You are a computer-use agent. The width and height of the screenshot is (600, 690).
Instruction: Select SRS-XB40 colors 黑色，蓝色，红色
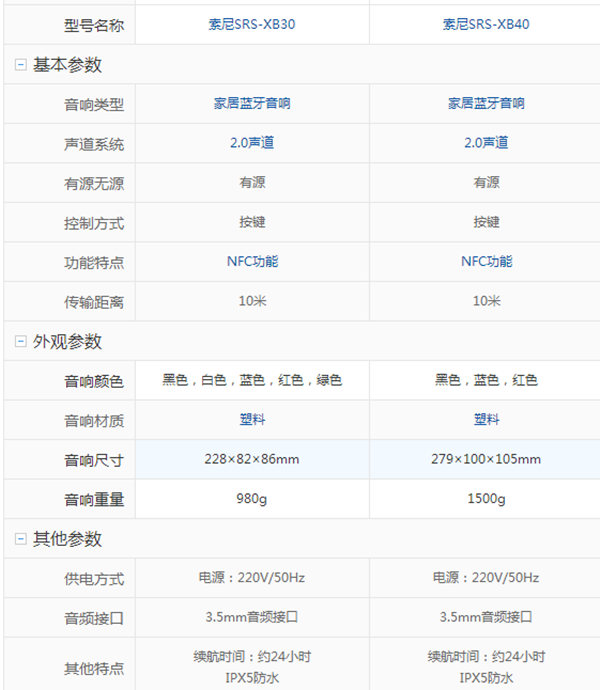(486, 380)
